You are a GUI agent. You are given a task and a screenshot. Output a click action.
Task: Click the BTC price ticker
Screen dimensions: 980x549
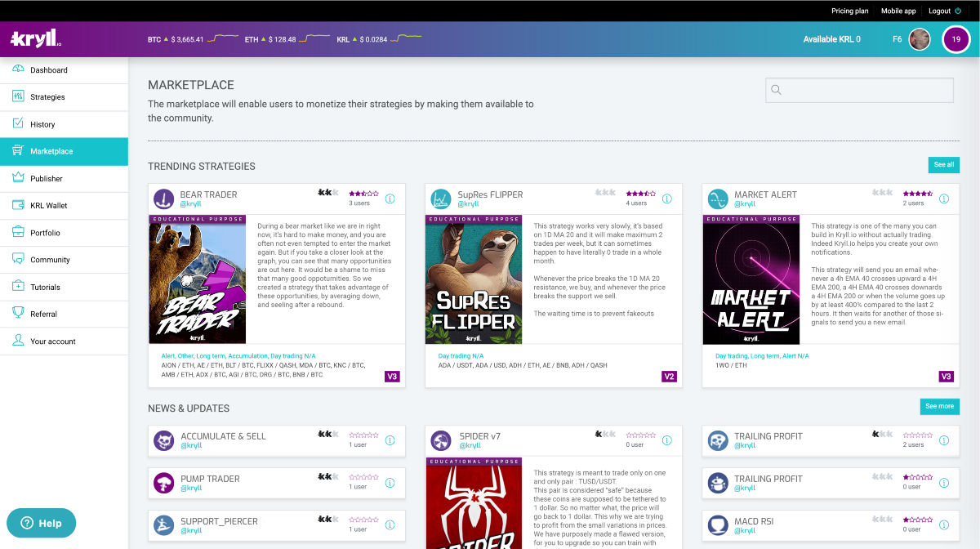(193, 39)
